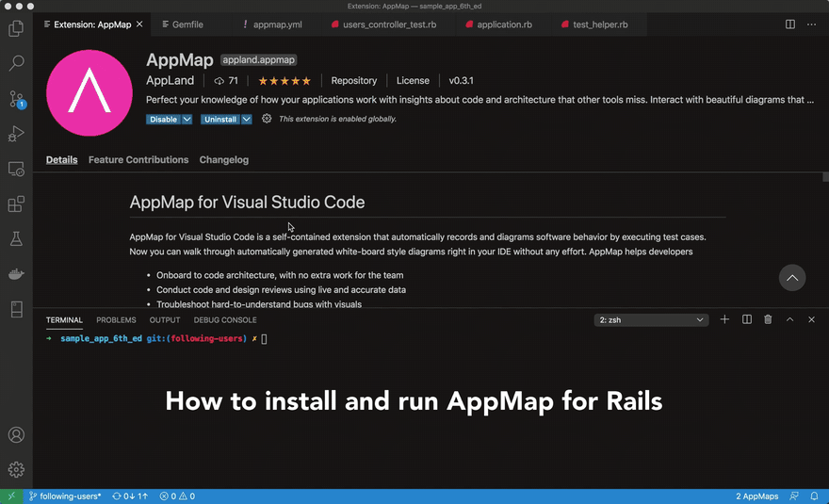The width and height of the screenshot is (829, 504).
Task: Open the Search view in the activity bar
Action: (x=16, y=63)
